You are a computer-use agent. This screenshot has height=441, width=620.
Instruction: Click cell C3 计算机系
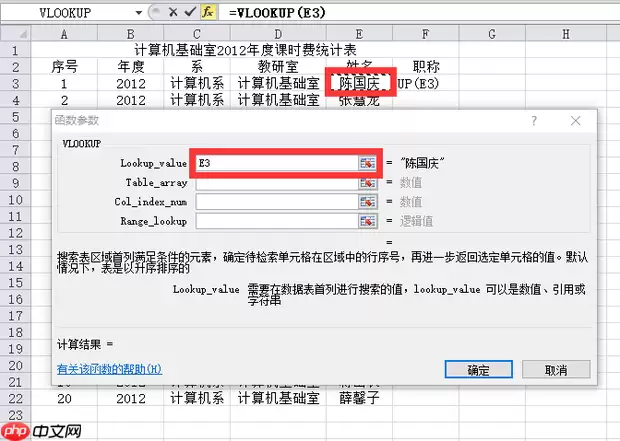(197, 83)
